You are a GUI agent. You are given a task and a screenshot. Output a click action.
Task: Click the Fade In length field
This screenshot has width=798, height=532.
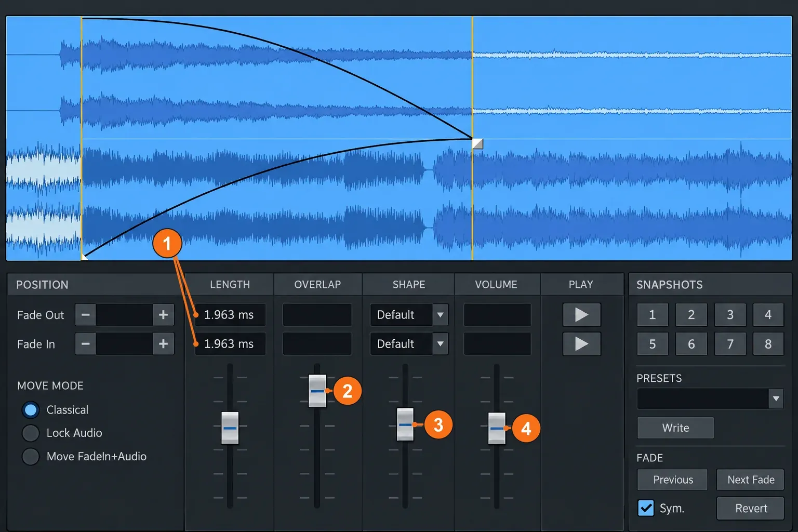230,344
